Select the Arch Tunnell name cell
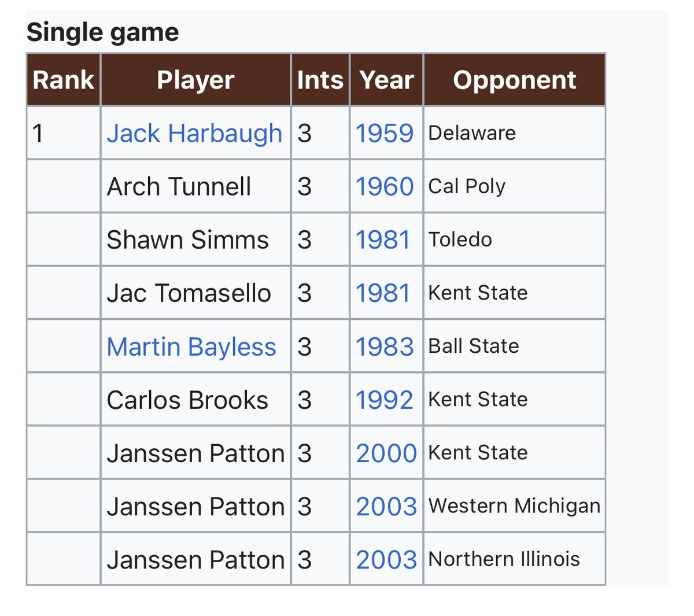This screenshot has height=616, width=694. tap(195, 187)
